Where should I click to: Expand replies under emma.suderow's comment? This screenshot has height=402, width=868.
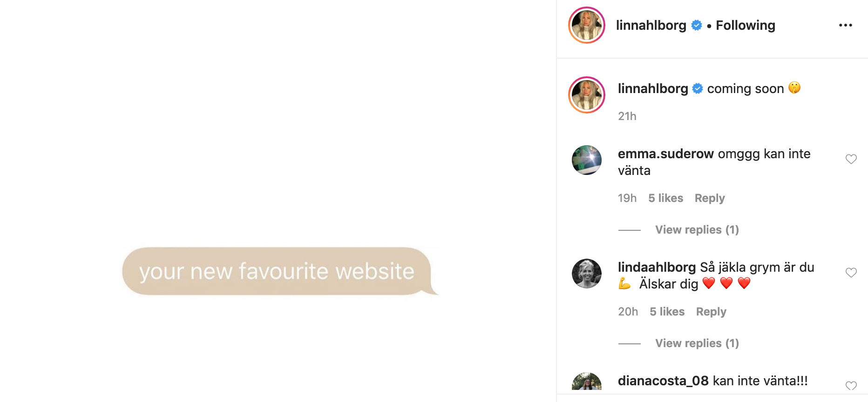click(x=697, y=230)
